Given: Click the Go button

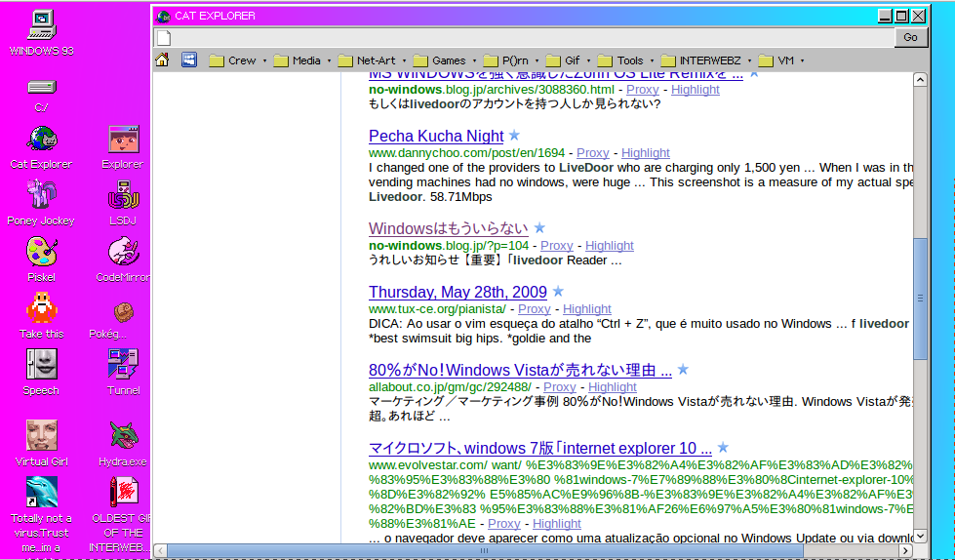Looking at the screenshot, I should click(910, 37).
